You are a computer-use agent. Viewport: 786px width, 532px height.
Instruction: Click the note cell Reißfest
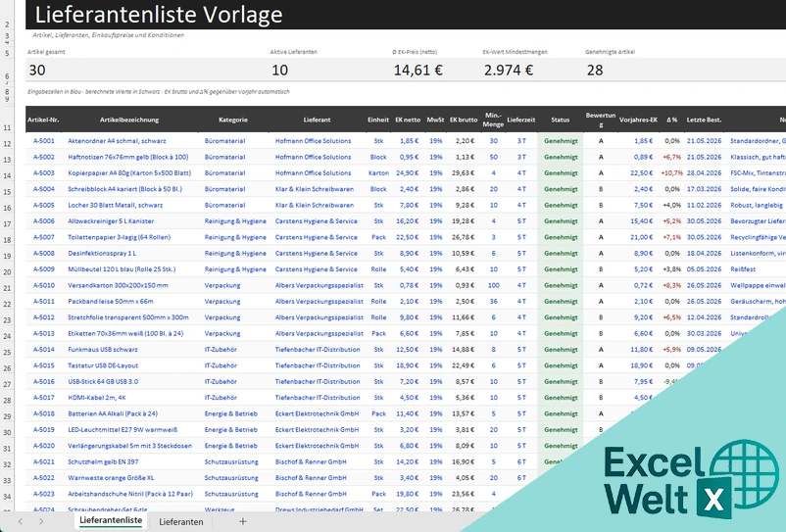pos(743,269)
